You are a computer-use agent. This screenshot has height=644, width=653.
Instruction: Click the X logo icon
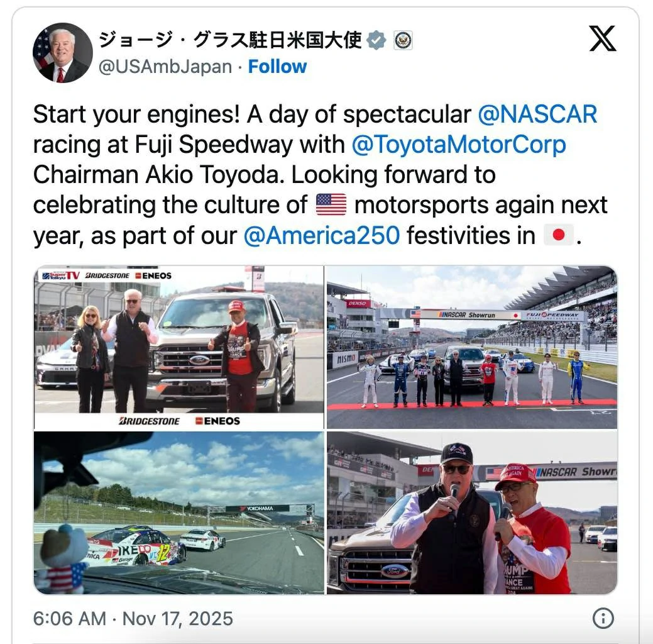point(603,40)
